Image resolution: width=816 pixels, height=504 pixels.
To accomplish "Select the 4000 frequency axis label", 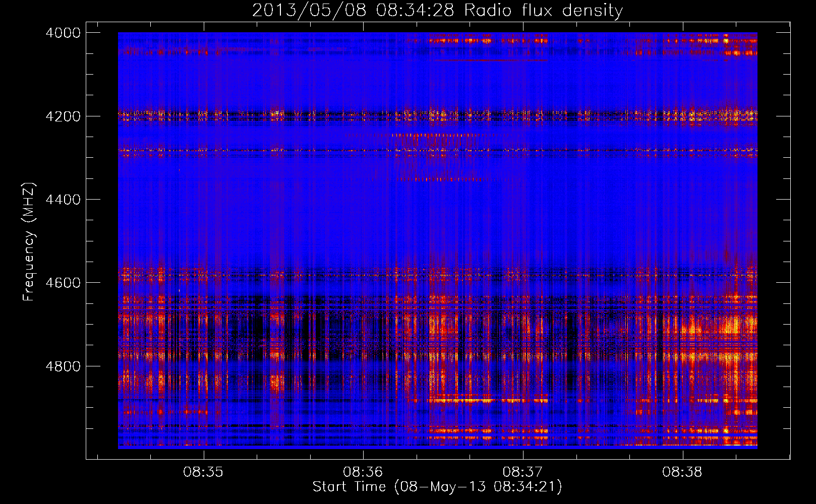I will click(x=63, y=33).
